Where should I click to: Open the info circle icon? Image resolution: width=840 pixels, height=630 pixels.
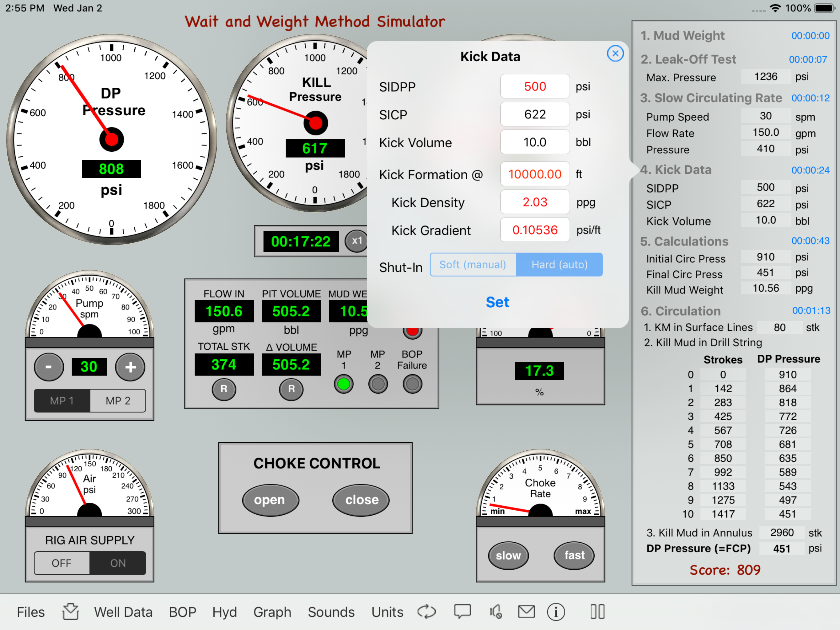pyautogui.click(x=556, y=612)
